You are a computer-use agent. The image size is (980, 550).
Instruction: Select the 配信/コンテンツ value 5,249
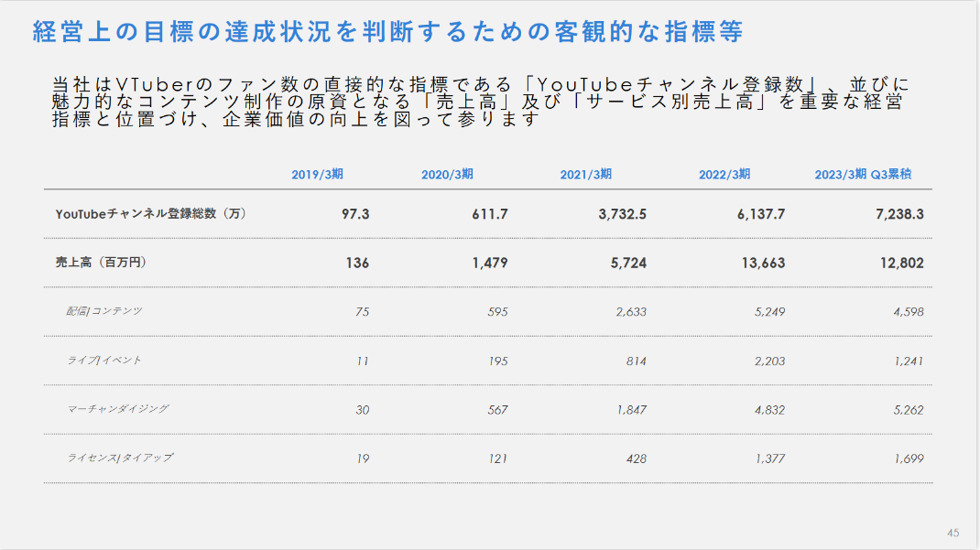point(769,311)
